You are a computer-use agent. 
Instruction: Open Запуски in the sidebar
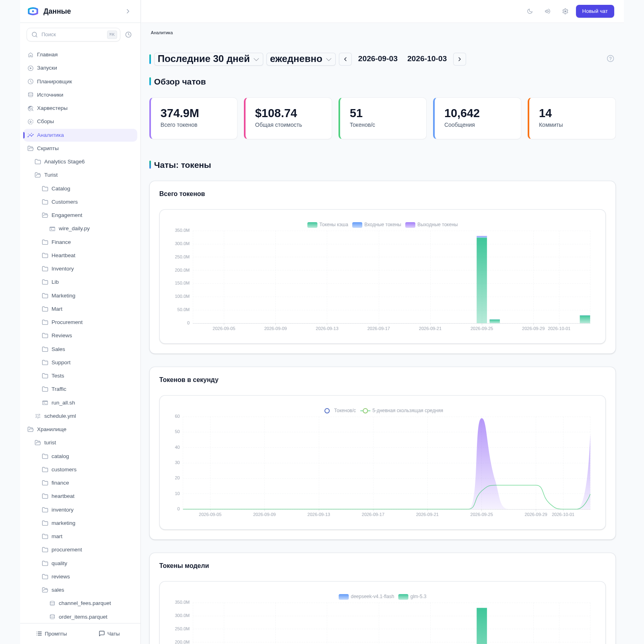80,68
